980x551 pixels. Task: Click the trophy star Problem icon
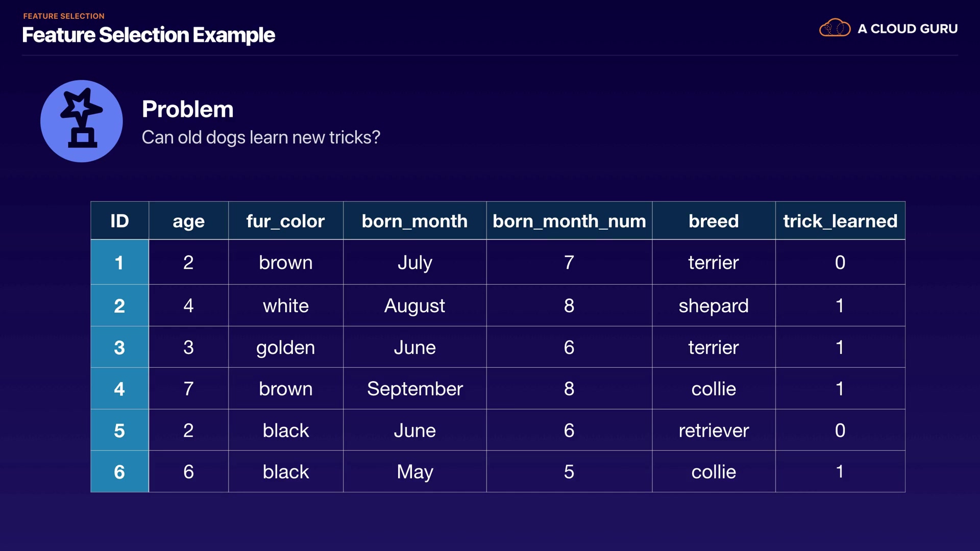click(82, 121)
